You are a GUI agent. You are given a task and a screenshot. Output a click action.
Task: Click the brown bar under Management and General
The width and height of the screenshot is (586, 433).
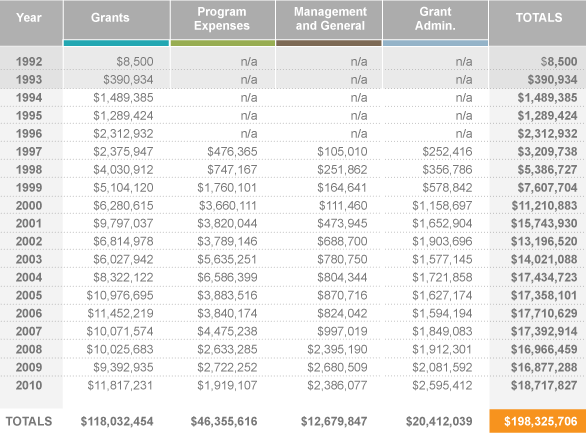[329, 43]
